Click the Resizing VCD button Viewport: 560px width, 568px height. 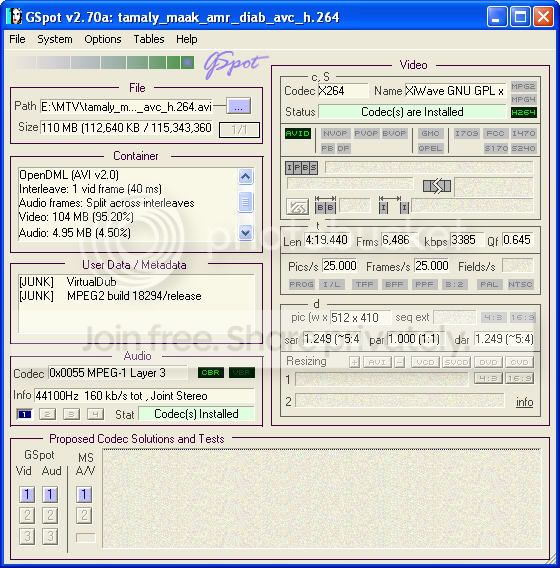pyautogui.click(x=425, y=362)
